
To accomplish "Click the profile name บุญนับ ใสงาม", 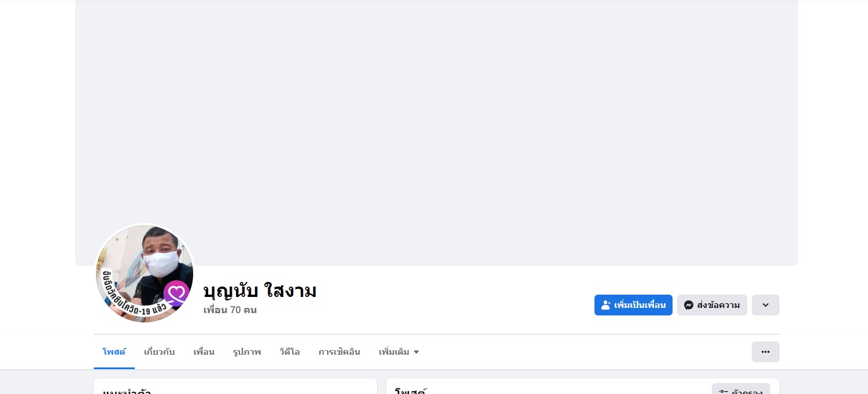I will pos(260,291).
